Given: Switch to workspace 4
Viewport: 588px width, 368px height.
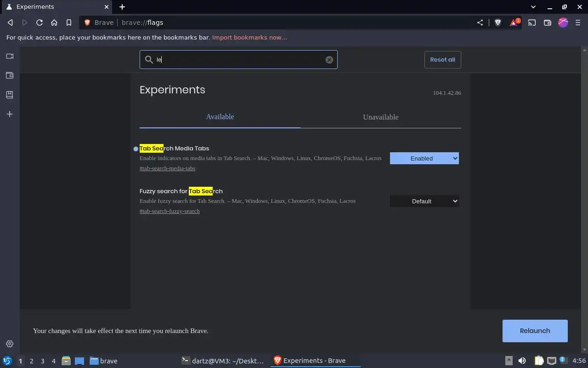Looking at the screenshot, I should coord(53,361).
